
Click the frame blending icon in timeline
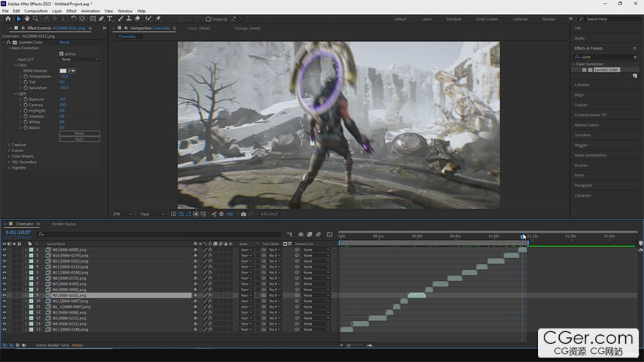[310, 234]
